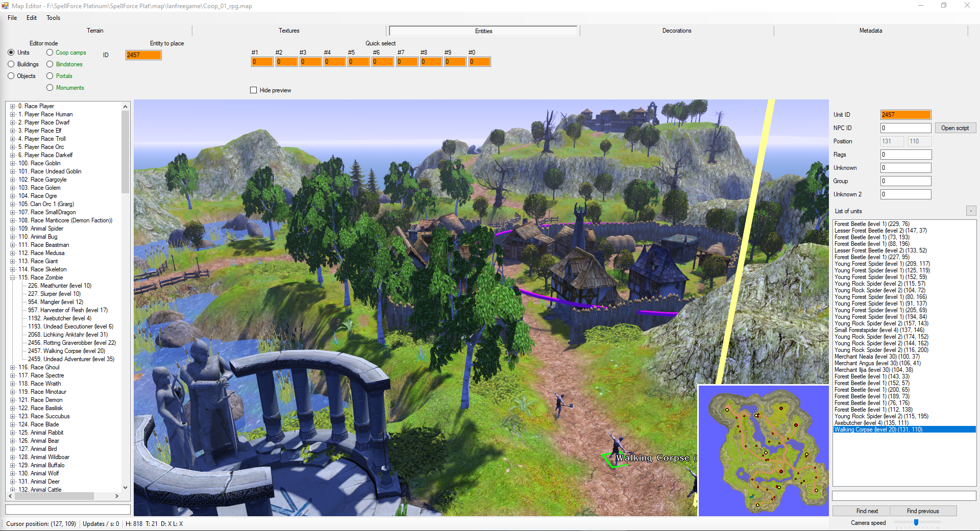Open the Tools menu
The width and height of the screenshot is (980, 531).
tap(53, 18)
